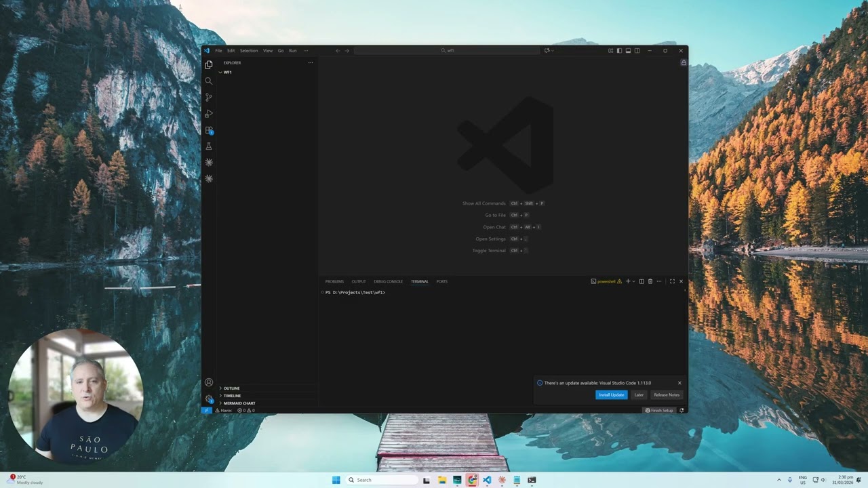This screenshot has width=868, height=488.
Task: Open the Testing flask view
Action: pyautogui.click(x=209, y=146)
